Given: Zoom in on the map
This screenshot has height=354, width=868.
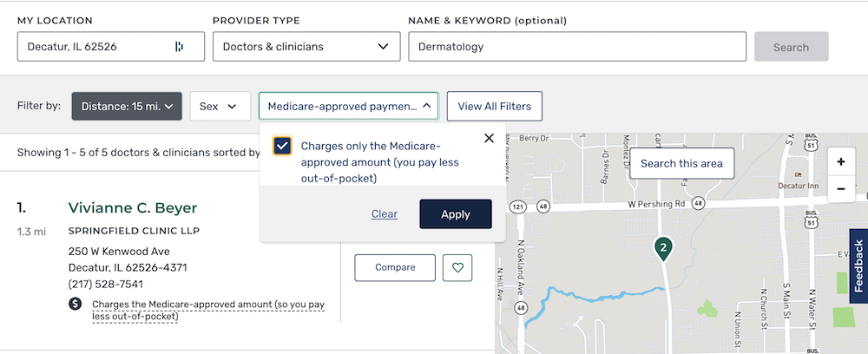Looking at the screenshot, I should (841, 162).
